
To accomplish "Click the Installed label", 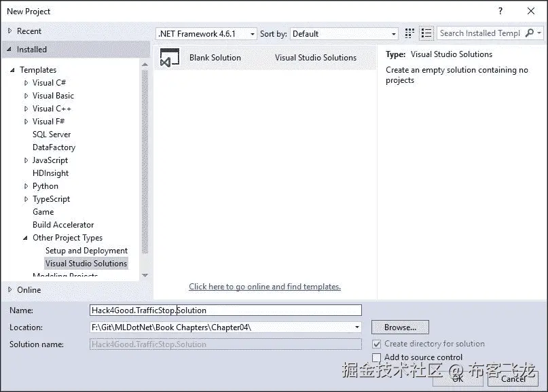I will [32, 50].
